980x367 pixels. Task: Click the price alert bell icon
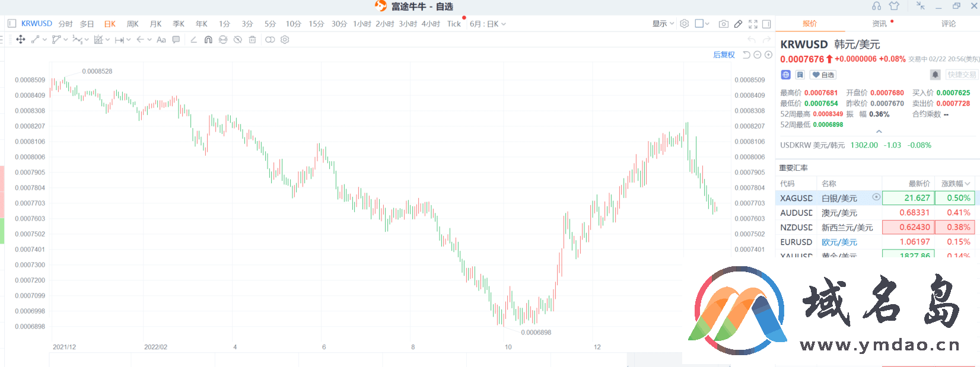point(935,75)
